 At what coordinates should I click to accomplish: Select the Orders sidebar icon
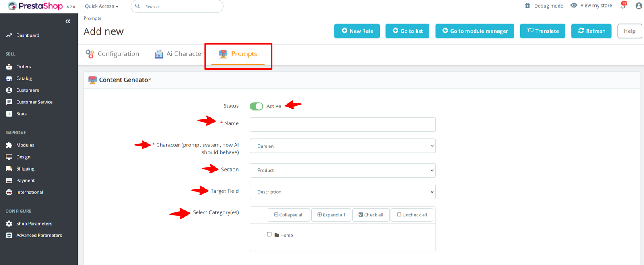coord(9,66)
